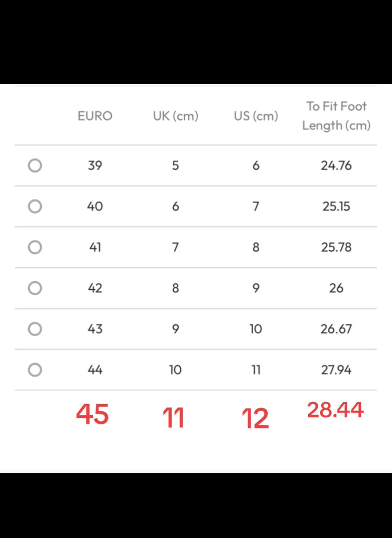Select the size 43 radio button

(35, 329)
